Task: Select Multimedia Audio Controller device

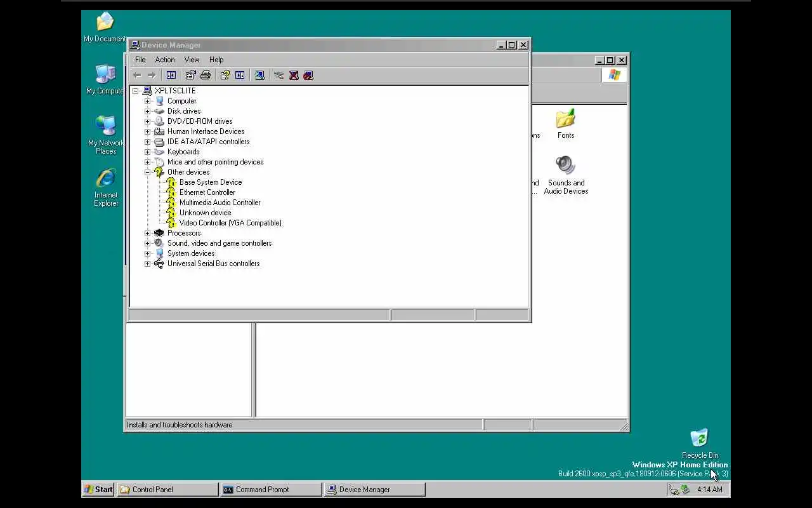Action: 219,203
